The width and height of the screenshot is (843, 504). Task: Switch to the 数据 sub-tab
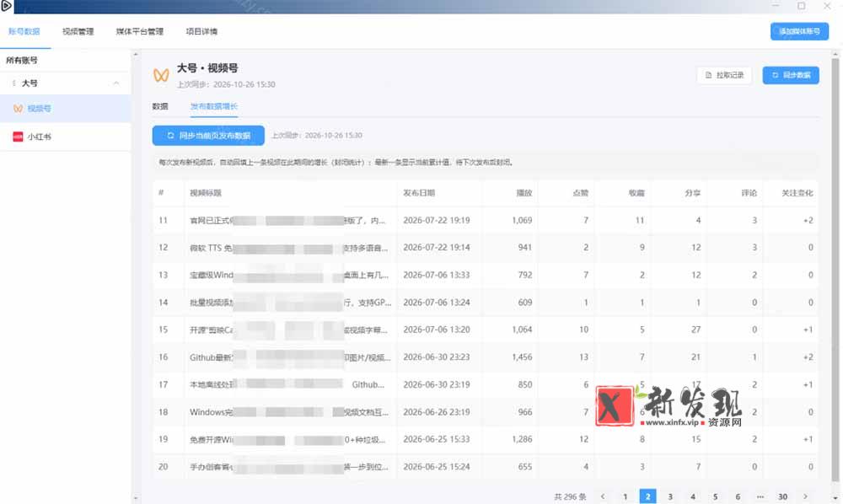click(x=159, y=106)
